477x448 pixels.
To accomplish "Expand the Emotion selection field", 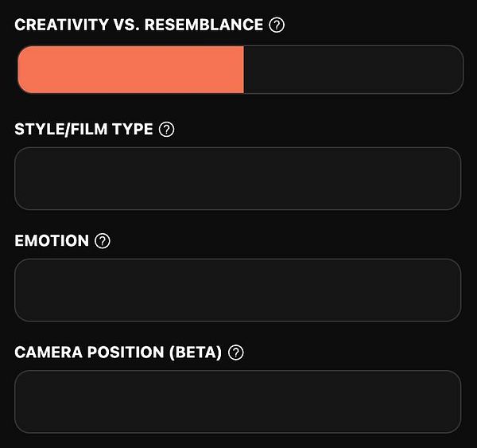I will tap(238, 290).
